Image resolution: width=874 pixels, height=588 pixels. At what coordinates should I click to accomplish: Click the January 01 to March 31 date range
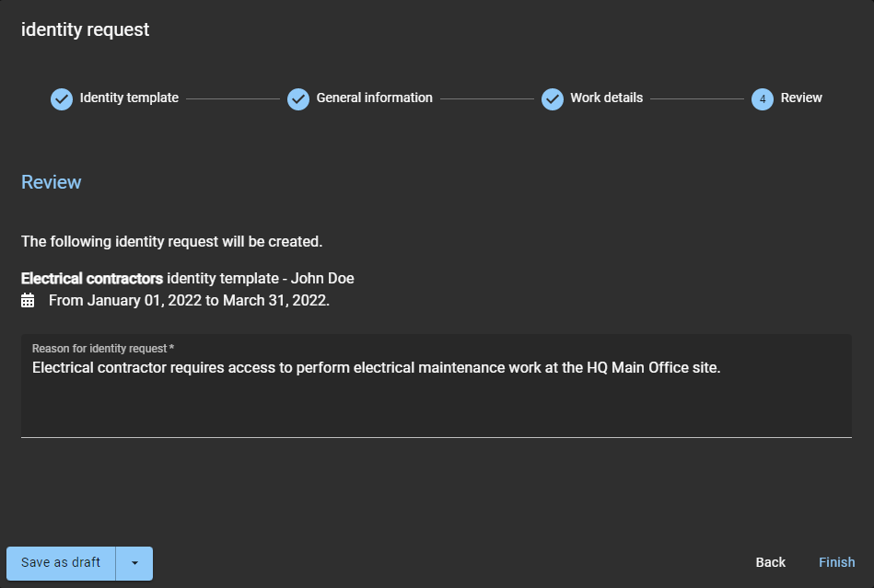pos(189,300)
